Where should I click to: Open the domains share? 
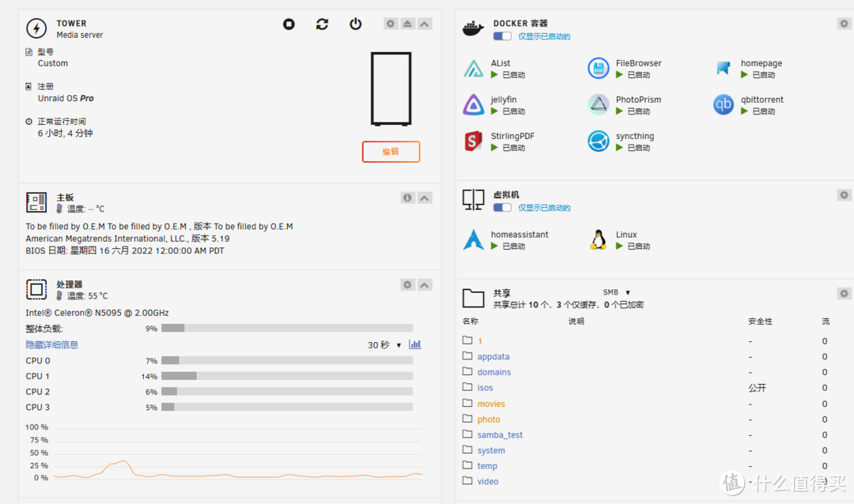[494, 372]
